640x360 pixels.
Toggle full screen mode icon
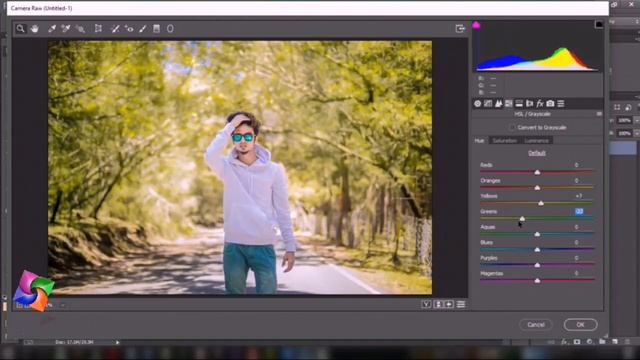(x=460, y=29)
